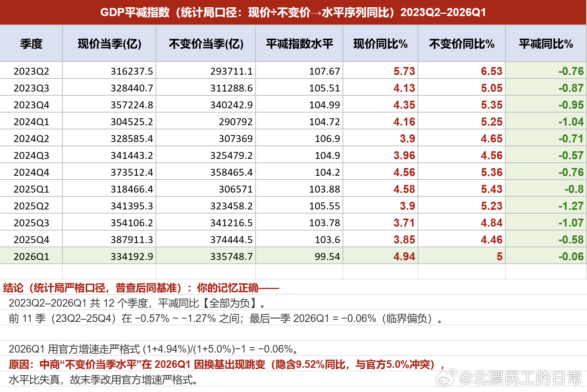Click the 2025Q2 row label
587x392 pixels.
[31, 206]
